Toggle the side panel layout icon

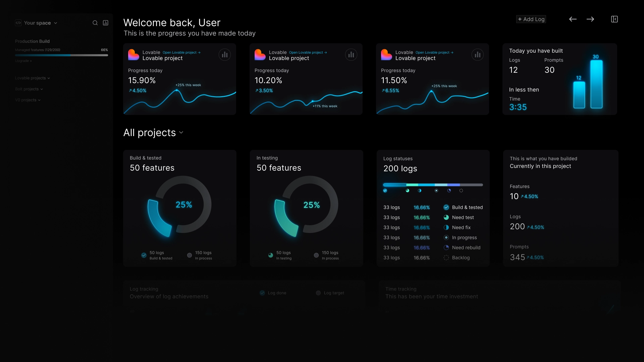click(614, 19)
